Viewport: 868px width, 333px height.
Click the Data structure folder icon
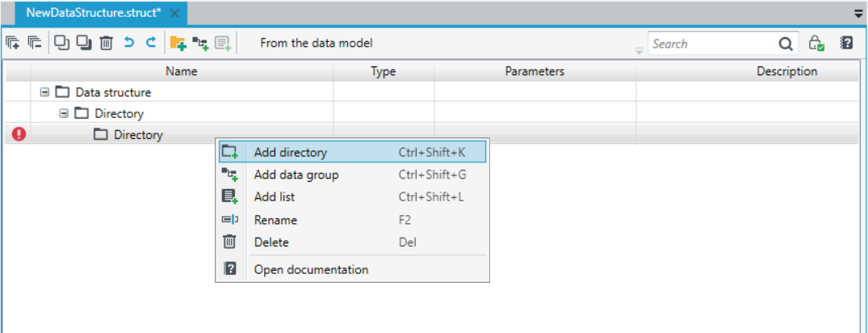click(62, 92)
